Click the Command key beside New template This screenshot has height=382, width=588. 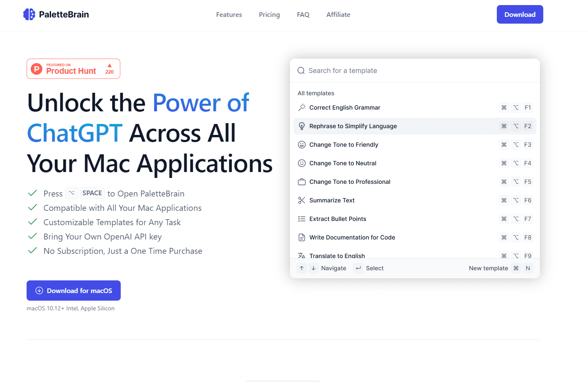[x=516, y=268]
